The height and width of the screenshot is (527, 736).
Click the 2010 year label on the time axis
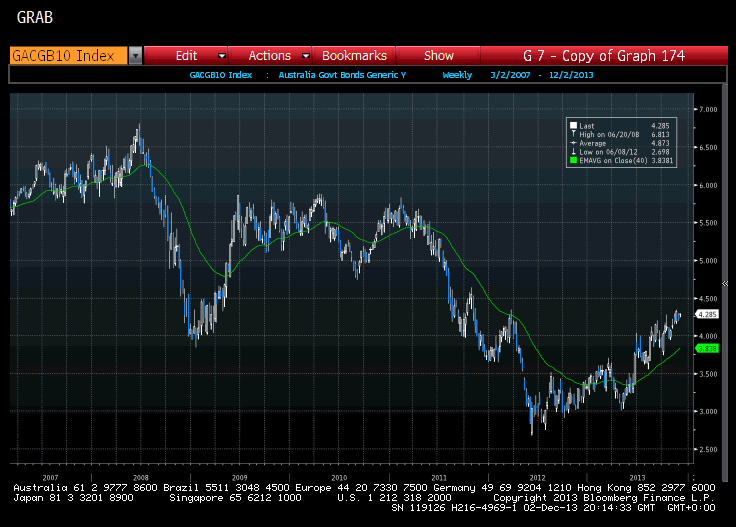click(x=338, y=478)
